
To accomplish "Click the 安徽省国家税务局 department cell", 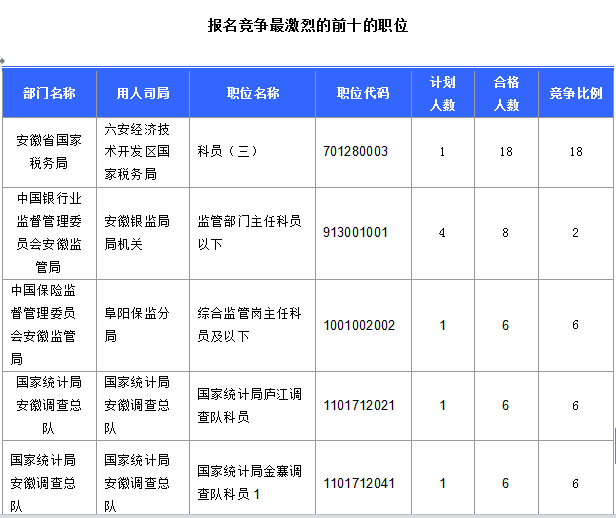I will (49, 151).
